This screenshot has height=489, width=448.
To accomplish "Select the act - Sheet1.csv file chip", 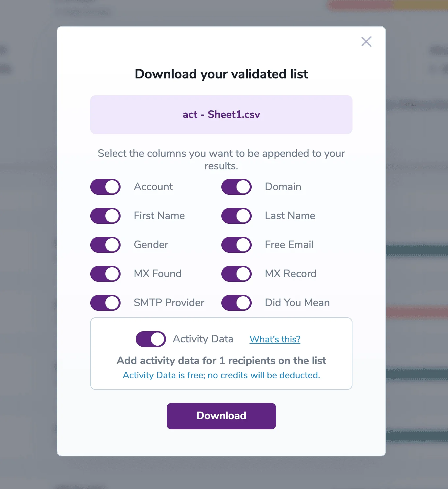I will pyautogui.click(x=221, y=115).
